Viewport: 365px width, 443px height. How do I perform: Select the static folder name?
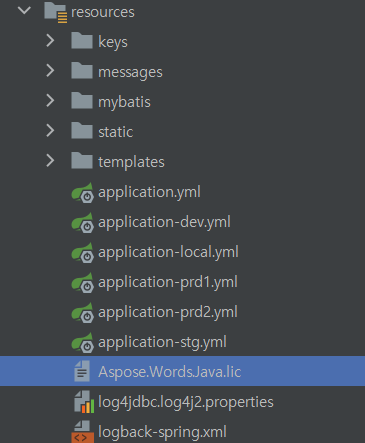coord(115,132)
